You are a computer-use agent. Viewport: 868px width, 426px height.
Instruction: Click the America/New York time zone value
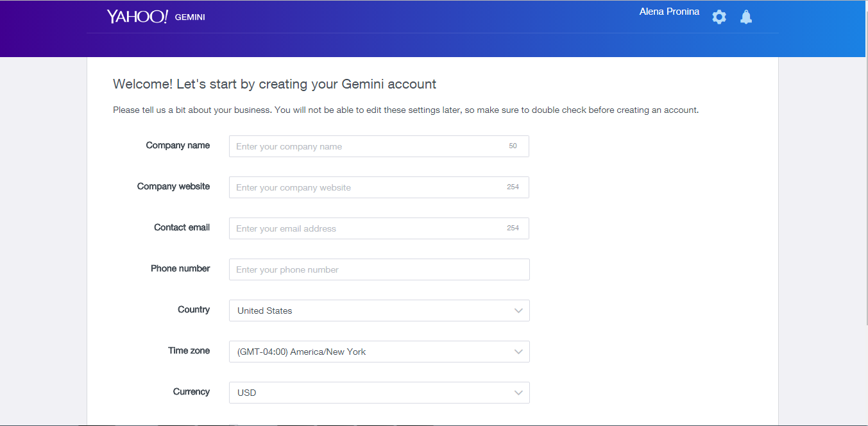pyautogui.click(x=302, y=352)
